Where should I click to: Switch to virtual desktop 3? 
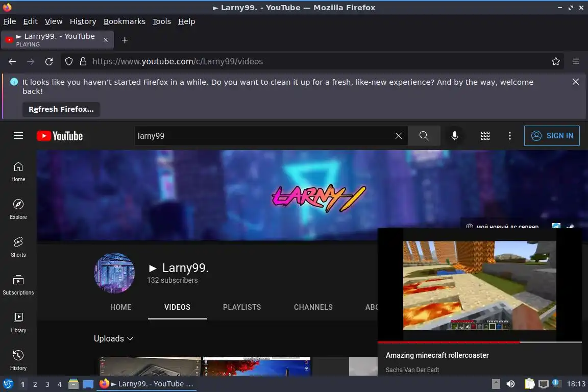(x=47, y=384)
